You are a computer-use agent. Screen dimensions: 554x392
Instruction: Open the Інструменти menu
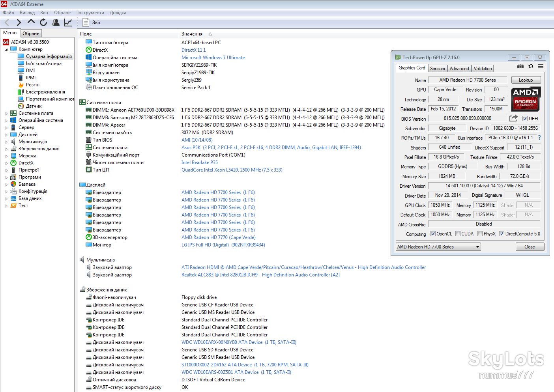(x=91, y=13)
